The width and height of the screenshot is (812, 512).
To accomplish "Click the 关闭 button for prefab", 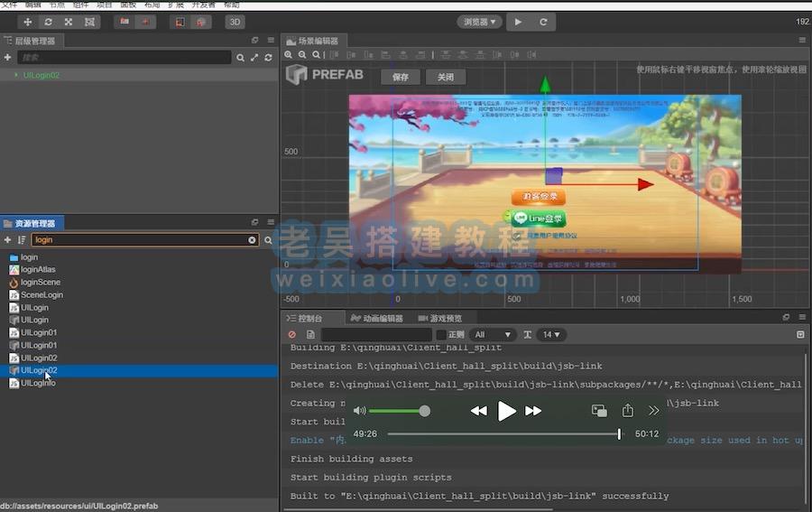I will click(446, 77).
